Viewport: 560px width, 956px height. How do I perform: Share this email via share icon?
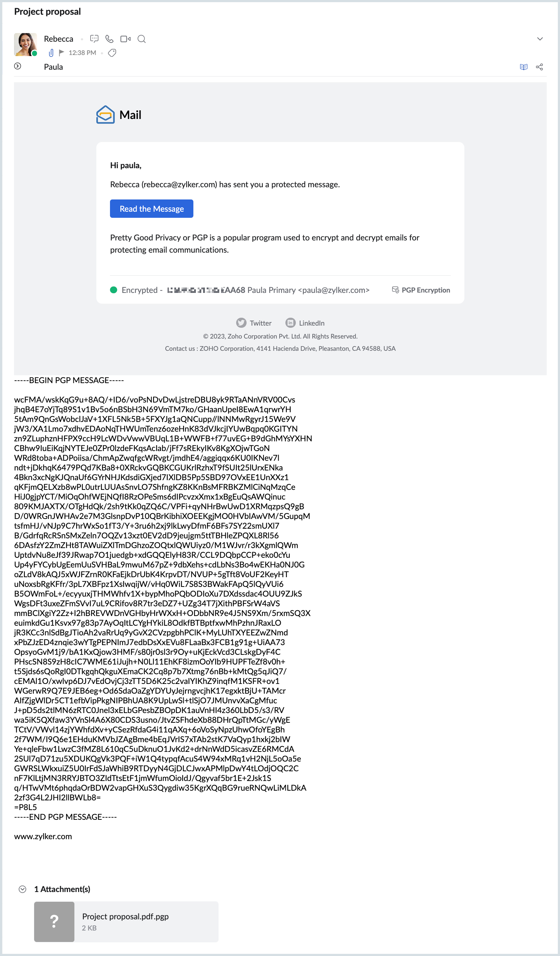(539, 67)
